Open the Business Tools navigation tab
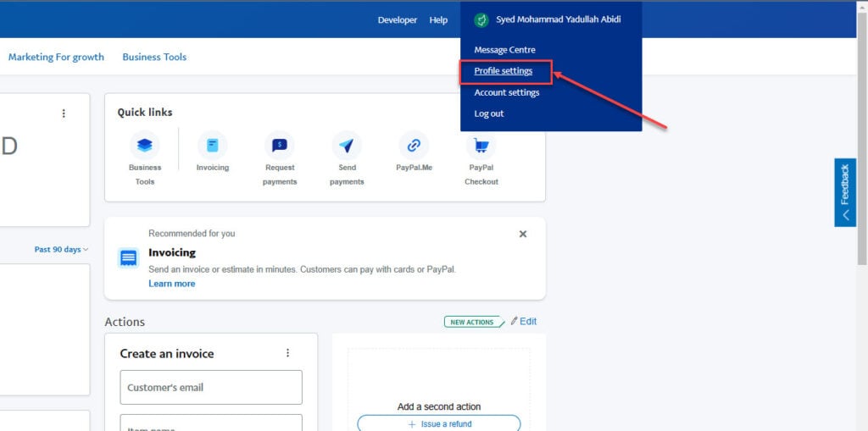The image size is (868, 431). 154,57
